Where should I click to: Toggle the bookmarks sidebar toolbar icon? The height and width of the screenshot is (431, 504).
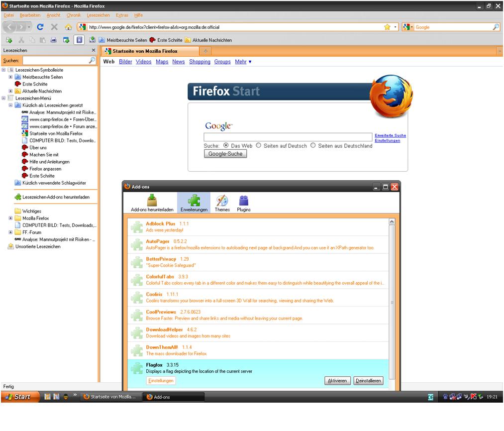(x=79, y=40)
